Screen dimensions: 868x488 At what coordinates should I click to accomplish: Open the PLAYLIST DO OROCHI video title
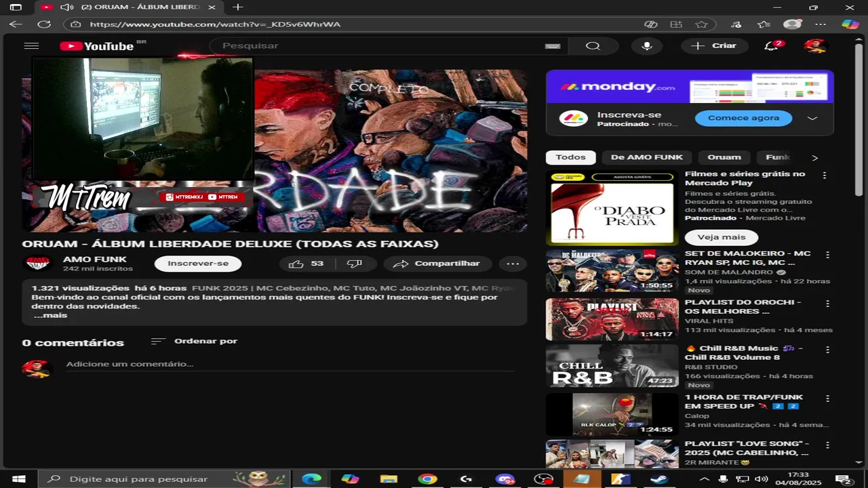click(x=743, y=307)
